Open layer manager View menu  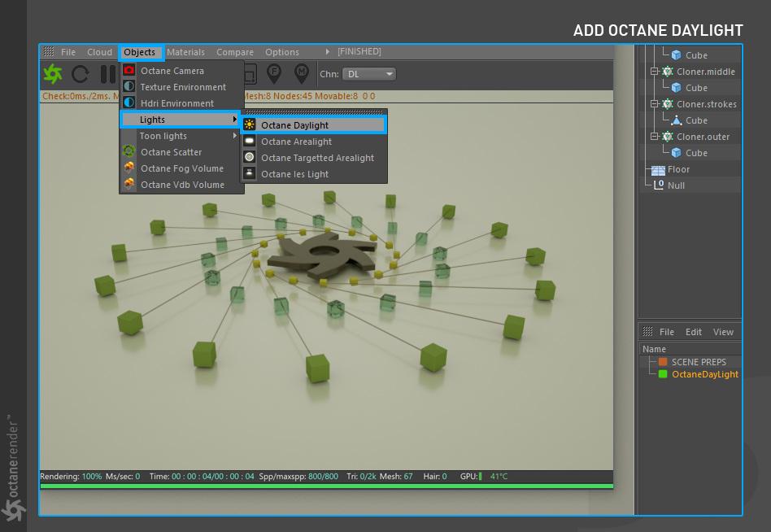point(723,331)
